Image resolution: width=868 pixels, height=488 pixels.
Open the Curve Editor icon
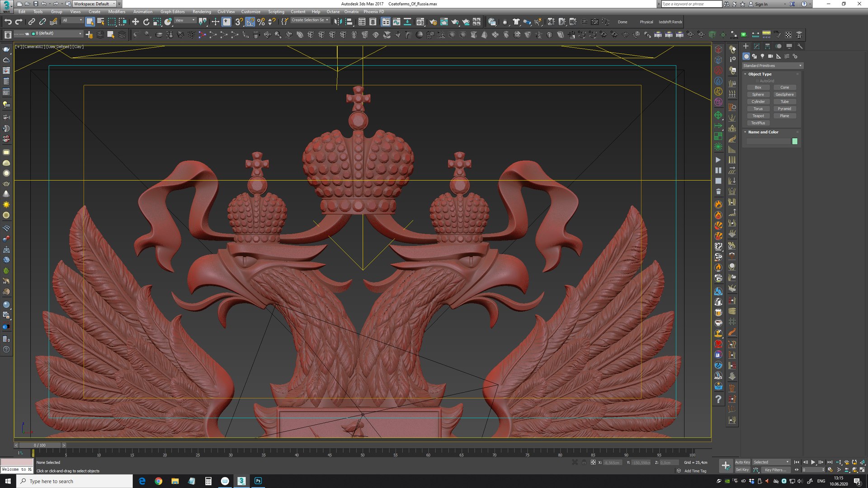396,22
